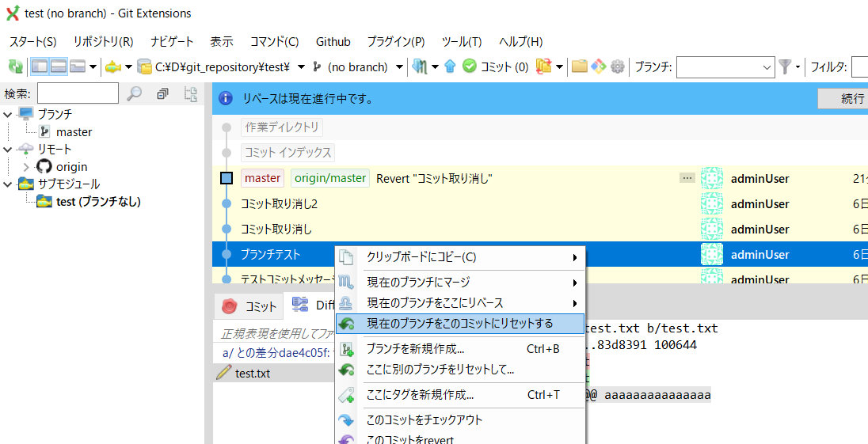Open settings gear icon in toolbar

[x=617, y=67]
